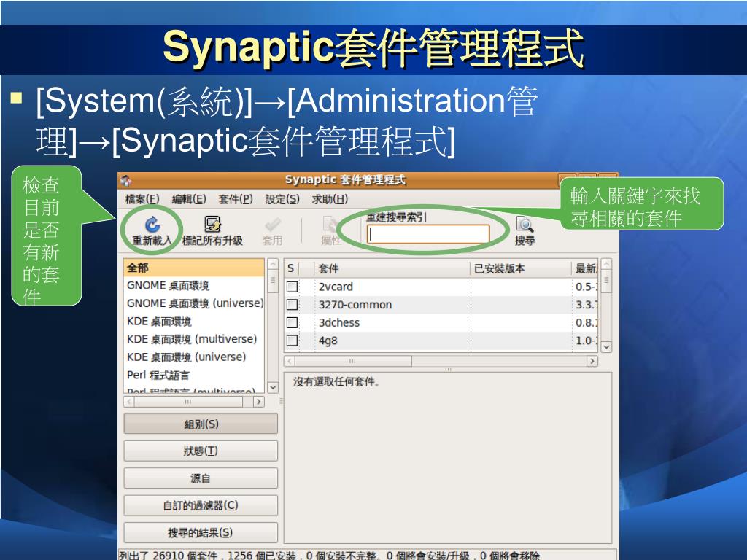This screenshot has width=747, height=560.
Task: Click the Search (搜尋) magnifier icon
Action: [x=525, y=225]
